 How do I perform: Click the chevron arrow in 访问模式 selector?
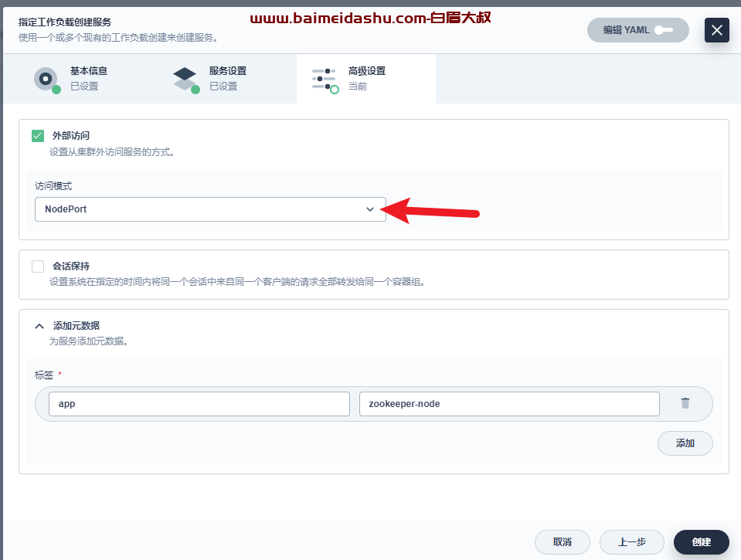(x=370, y=209)
